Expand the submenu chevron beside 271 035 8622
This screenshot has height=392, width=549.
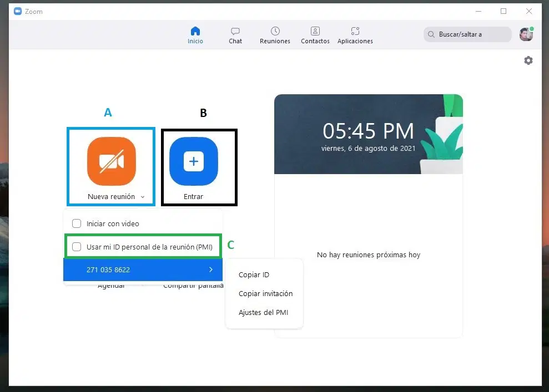211,269
